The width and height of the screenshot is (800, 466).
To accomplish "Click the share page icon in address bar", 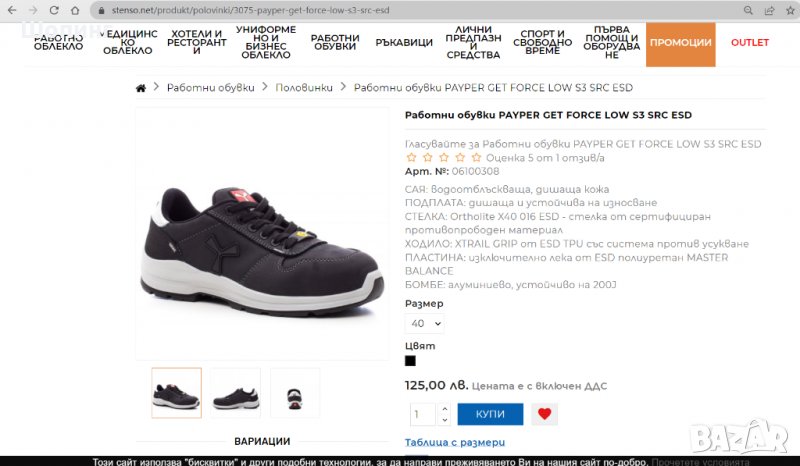I will pyautogui.click(x=769, y=10).
